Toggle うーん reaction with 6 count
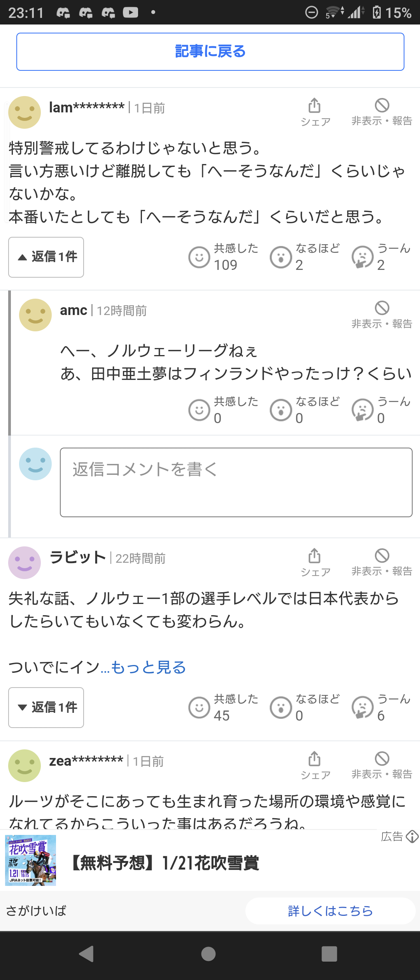Viewport: 420px width, 980px height. [x=381, y=707]
